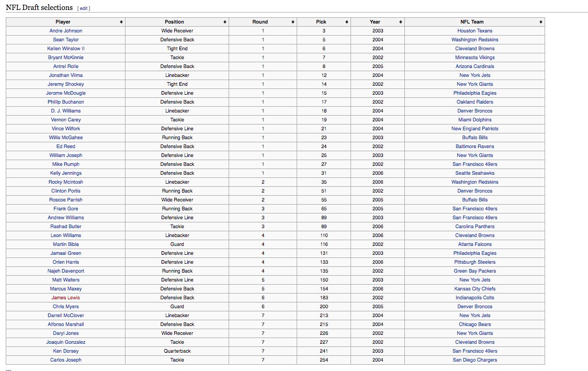Open Arizona Cardinals team link
588x371 pixels.
tap(475, 66)
